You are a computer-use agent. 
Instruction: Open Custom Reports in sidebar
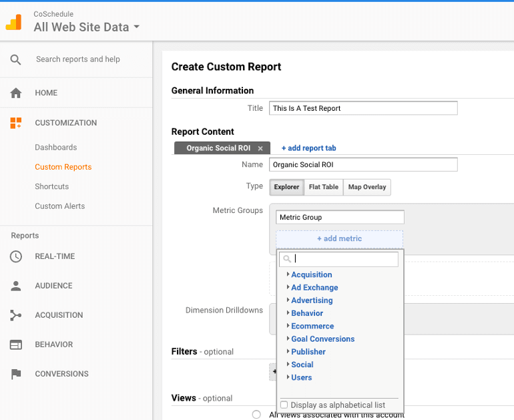[63, 167]
